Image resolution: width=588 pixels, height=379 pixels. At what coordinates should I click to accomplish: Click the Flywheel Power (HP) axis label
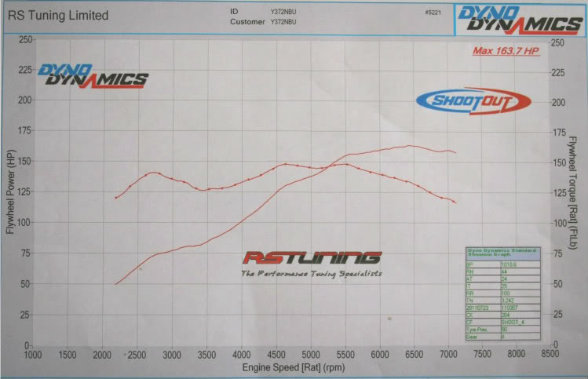11,194
